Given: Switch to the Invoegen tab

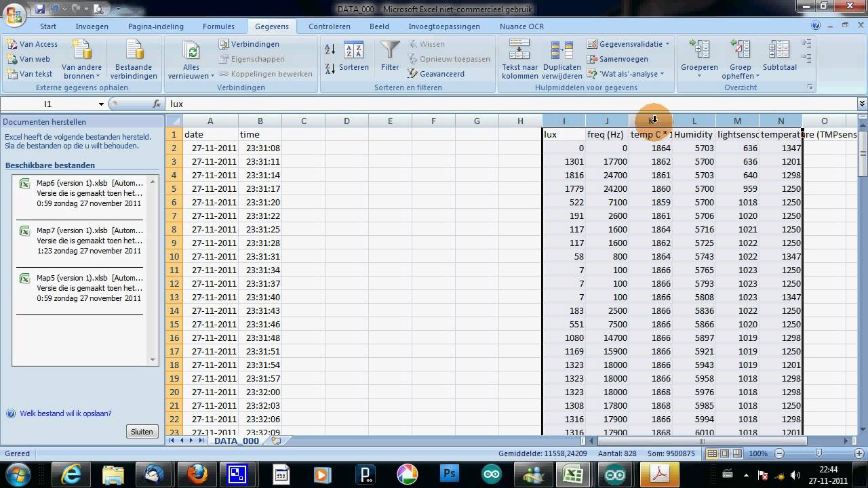Looking at the screenshot, I should [92, 26].
